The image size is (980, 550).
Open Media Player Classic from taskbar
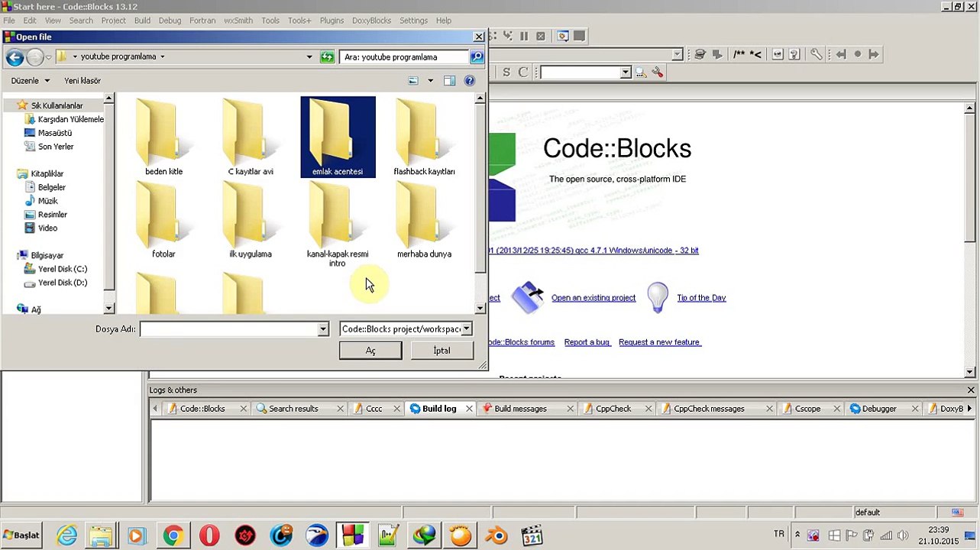coord(532,535)
